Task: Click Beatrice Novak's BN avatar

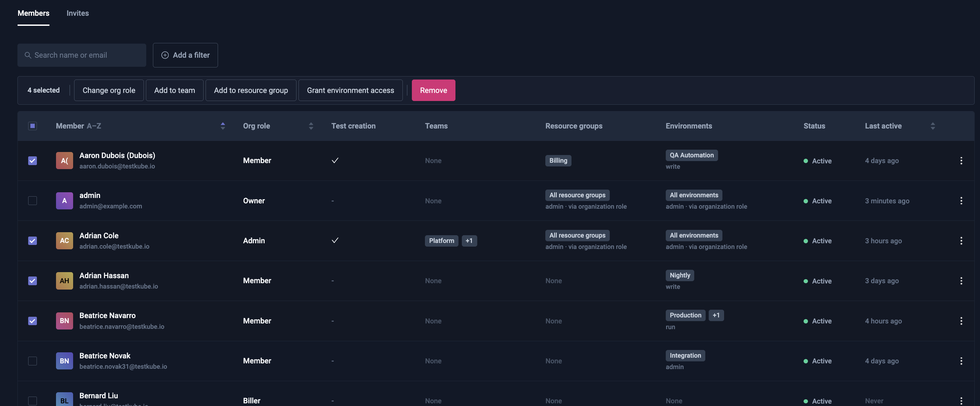Action: (x=64, y=361)
